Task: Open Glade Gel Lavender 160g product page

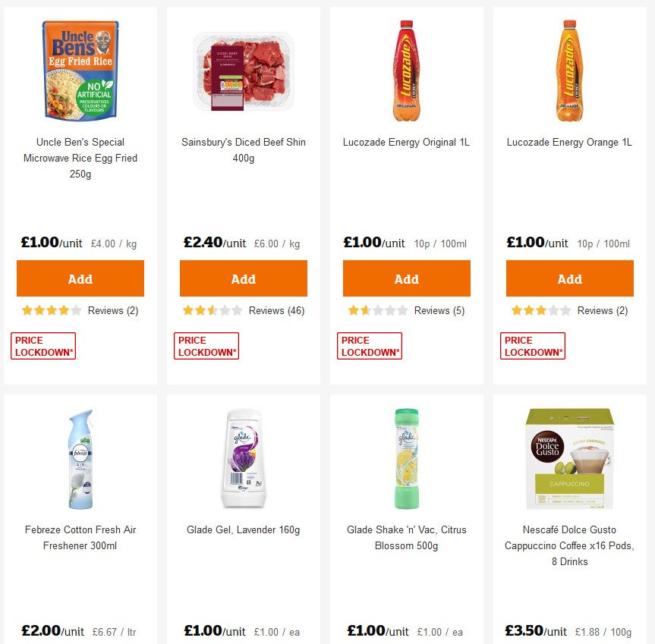Action: click(x=243, y=529)
